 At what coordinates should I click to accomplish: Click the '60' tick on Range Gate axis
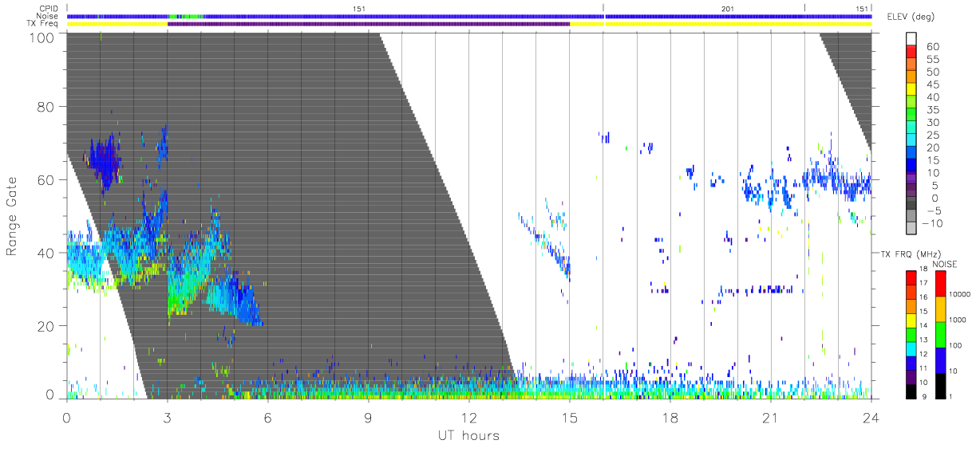pos(45,180)
